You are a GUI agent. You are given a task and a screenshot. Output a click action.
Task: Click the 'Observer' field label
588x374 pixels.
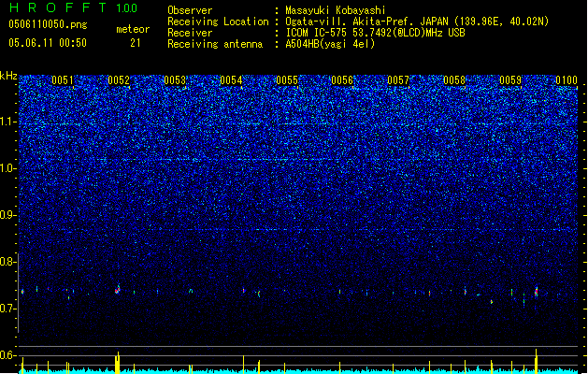click(190, 10)
